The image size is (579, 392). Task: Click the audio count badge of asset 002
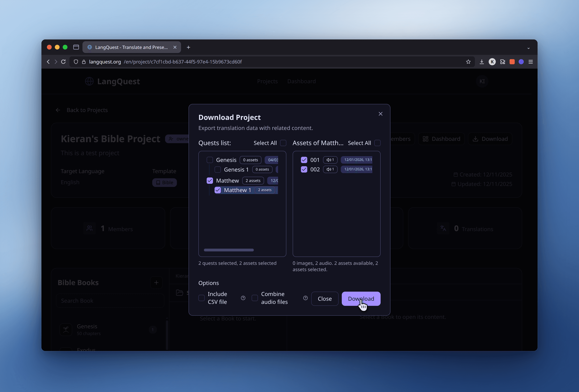click(x=330, y=169)
